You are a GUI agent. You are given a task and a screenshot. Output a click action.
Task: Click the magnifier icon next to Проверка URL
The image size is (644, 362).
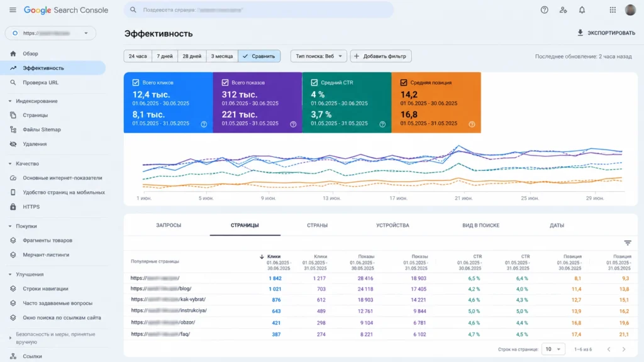(x=13, y=82)
